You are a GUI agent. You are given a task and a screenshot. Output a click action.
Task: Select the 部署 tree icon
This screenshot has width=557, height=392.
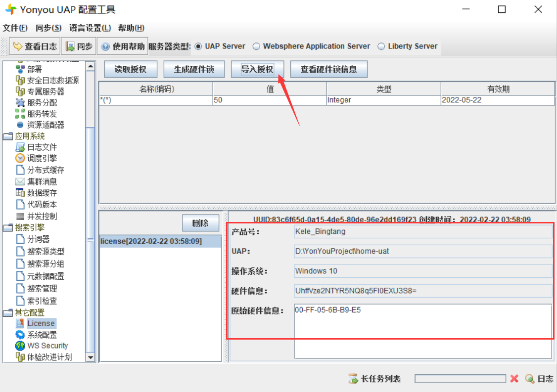click(x=20, y=69)
